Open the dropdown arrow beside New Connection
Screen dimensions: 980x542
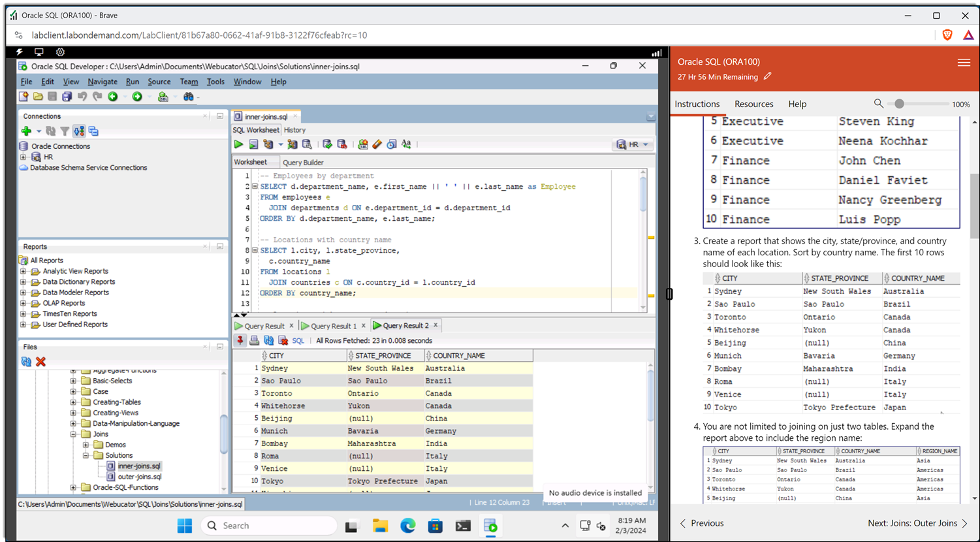point(39,131)
